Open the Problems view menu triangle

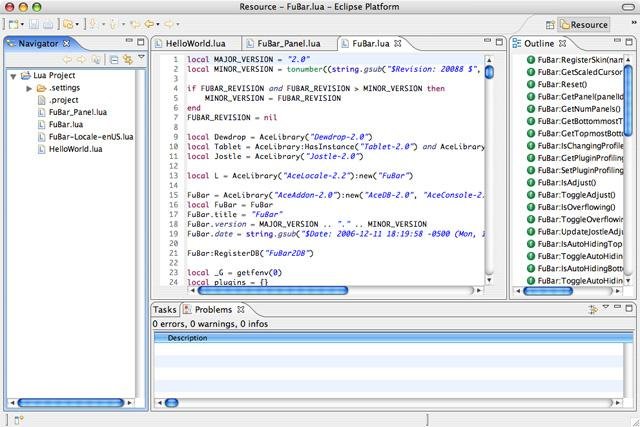coord(606,307)
